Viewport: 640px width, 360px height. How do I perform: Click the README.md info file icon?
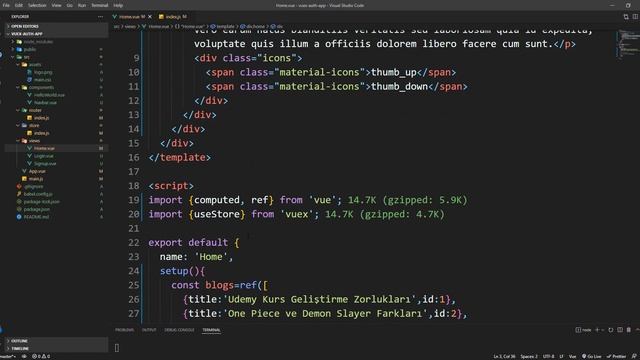pyautogui.click(x=19, y=217)
